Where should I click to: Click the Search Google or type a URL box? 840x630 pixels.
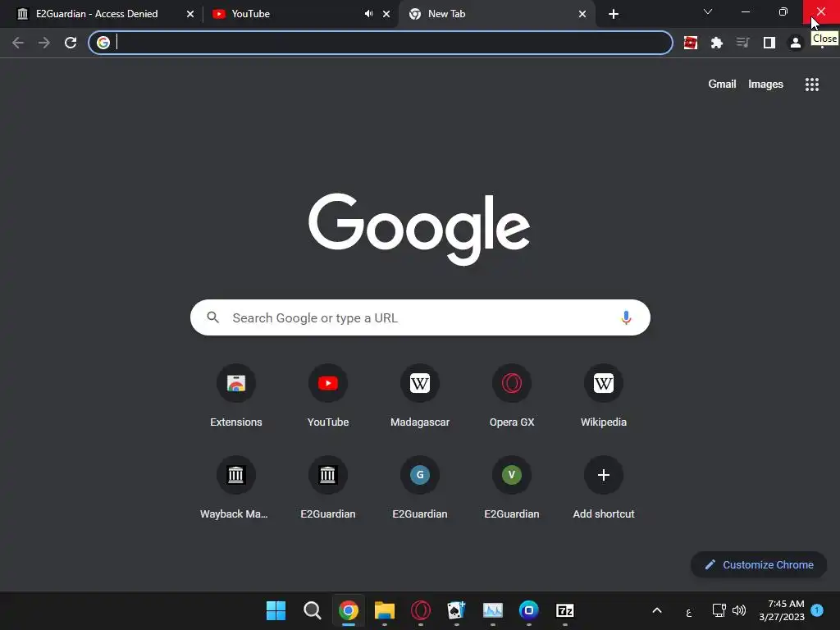420,317
